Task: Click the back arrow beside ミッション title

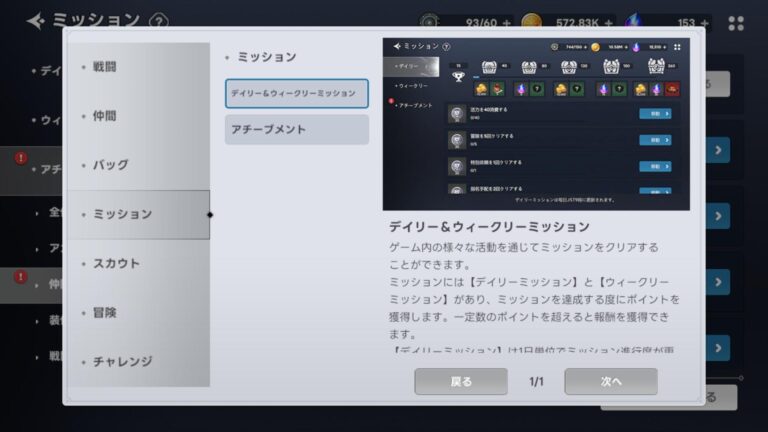Action: click(36, 21)
